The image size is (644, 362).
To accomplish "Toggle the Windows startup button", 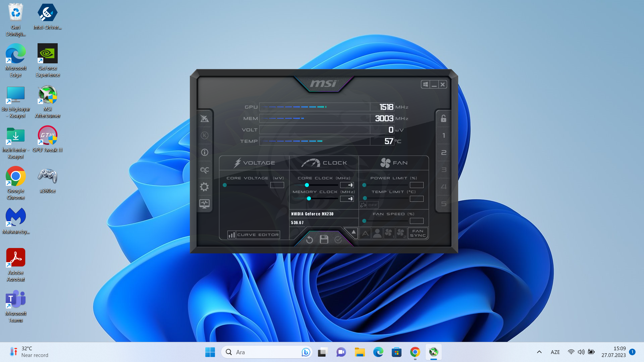I will pyautogui.click(x=425, y=84).
